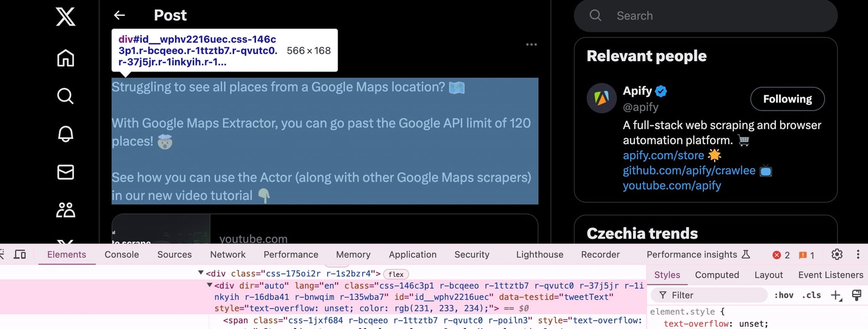868x329 pixels.
Task: Click the element.style selector text
Action: click(x=682, y=312)
